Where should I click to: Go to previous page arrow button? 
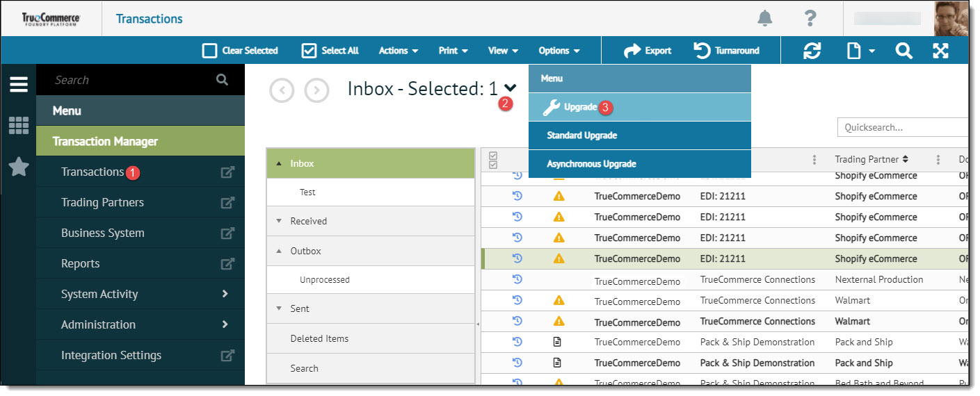(282, 90)
